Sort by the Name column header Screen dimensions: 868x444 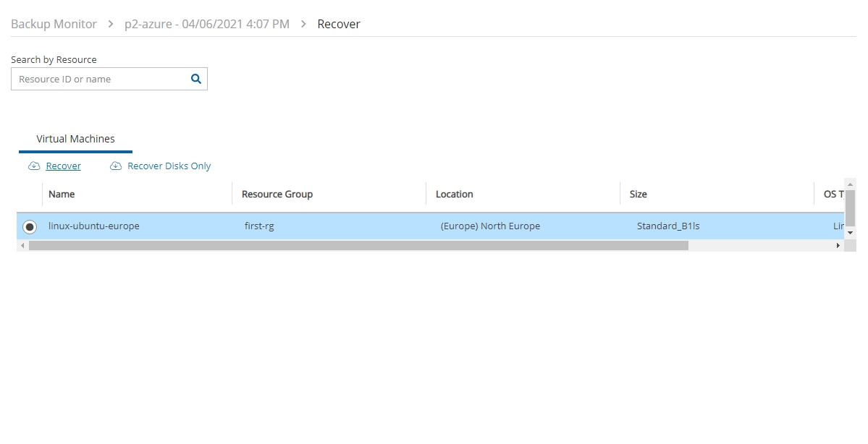62,195
